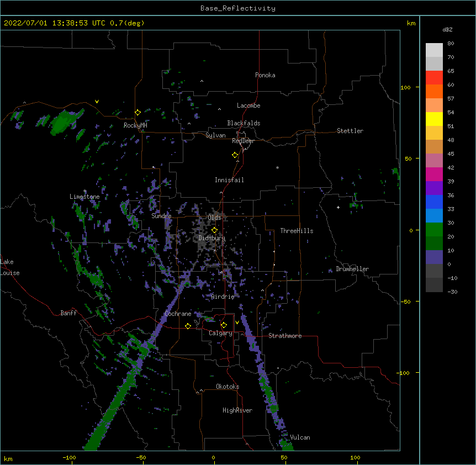Click the Innisfail city label
Image resolution: width=476 pixels, height=465 pixels.
click(229, 180)
